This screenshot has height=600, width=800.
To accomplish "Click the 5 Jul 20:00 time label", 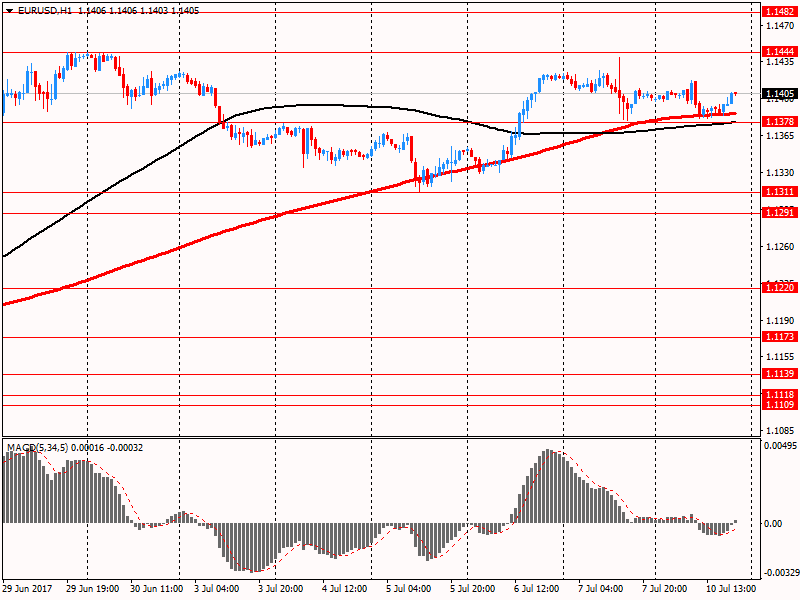I will [x=472, y=589].
